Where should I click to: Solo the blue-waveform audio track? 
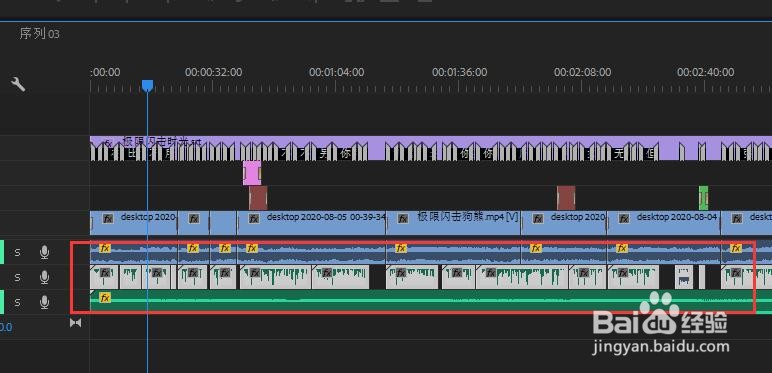point(18,252)
